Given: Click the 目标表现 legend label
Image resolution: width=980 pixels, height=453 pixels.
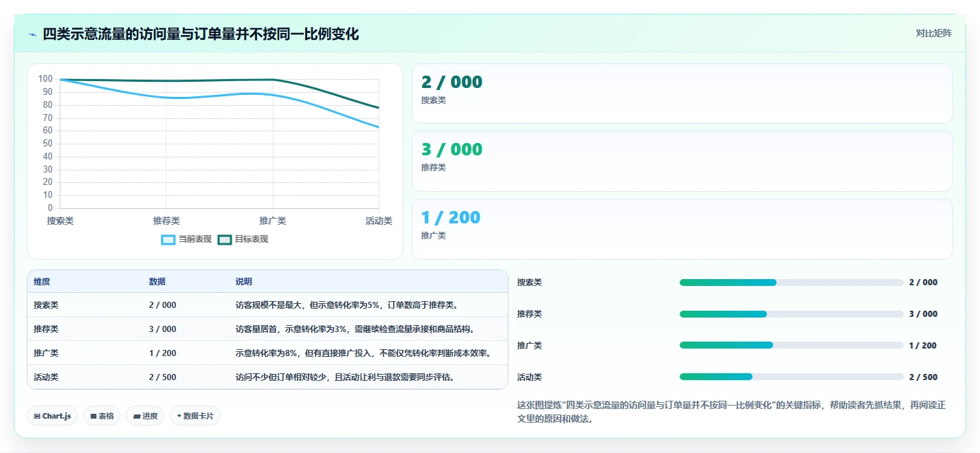Looking at the screenshot, I should [x=252, y=239].
